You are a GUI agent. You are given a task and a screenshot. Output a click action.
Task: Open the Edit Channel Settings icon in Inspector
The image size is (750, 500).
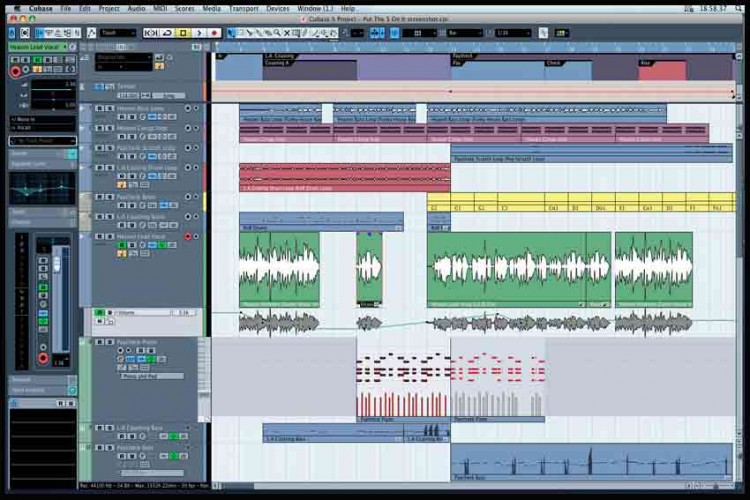72,47
